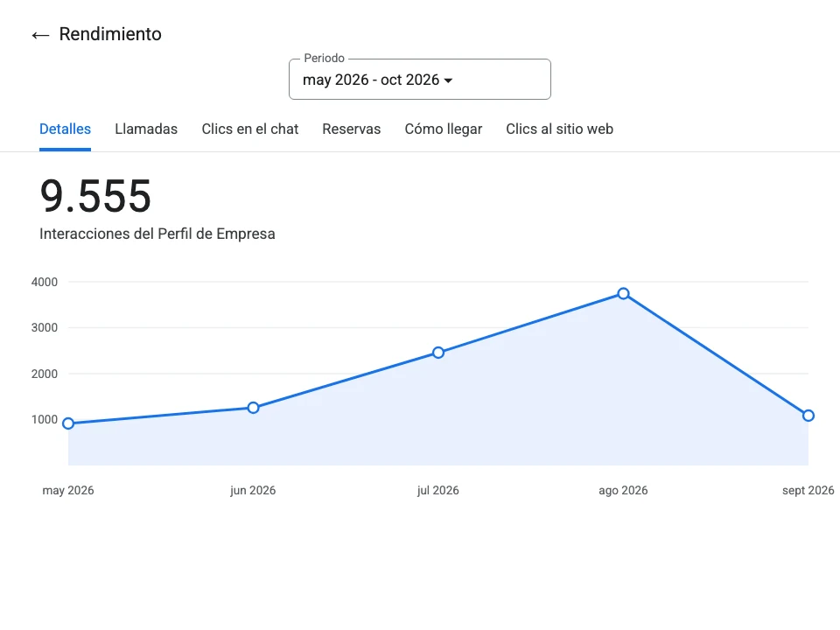840x630 pixels.
Task: Click the sept 2026 data point on chart
Action: pos(808,416)
